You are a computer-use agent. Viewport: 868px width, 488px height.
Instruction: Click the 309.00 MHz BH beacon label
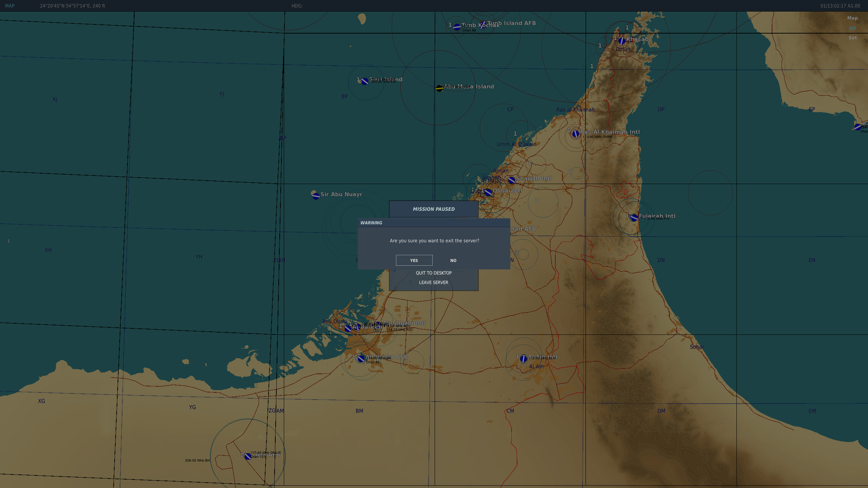pos(197,460)
